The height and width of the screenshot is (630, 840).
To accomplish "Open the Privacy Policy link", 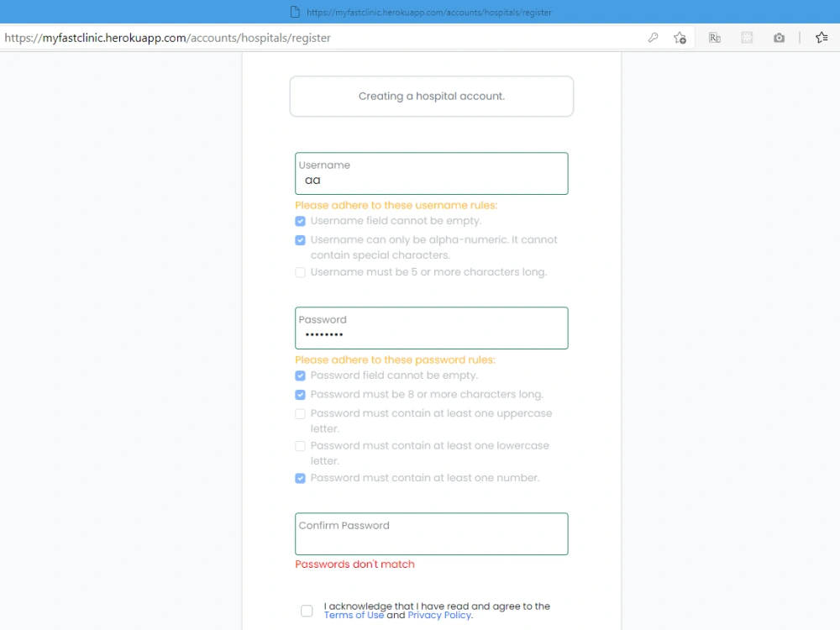I will 439,615.
